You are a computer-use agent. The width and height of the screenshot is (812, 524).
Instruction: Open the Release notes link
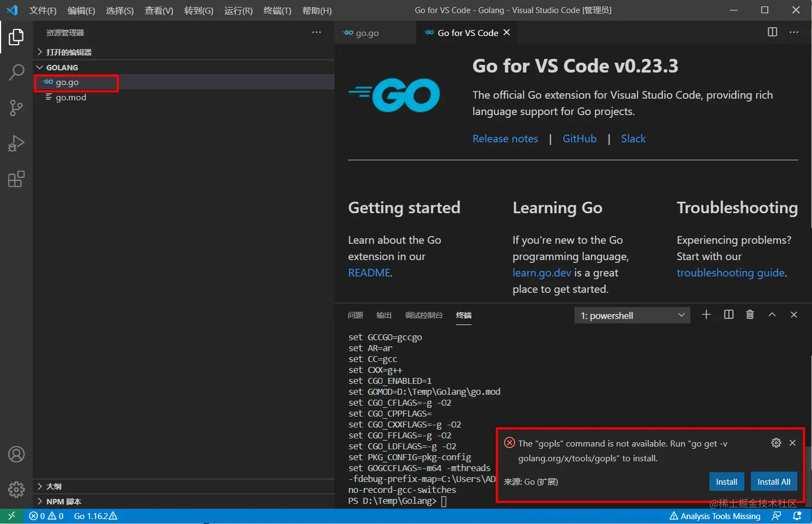[x=505, y=138]
